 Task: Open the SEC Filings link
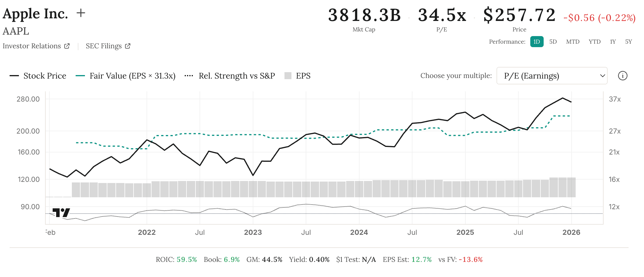104,46
